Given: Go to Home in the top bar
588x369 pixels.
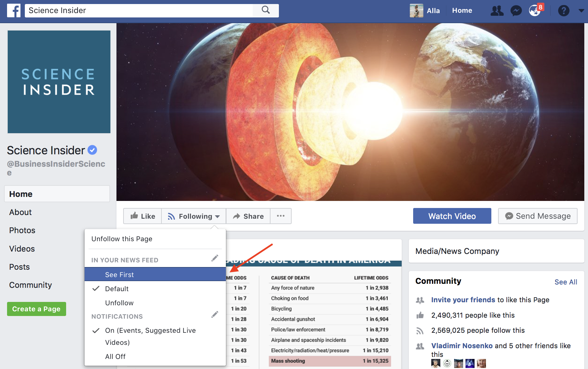Looking at the screenshot, I should pos(462,10).
